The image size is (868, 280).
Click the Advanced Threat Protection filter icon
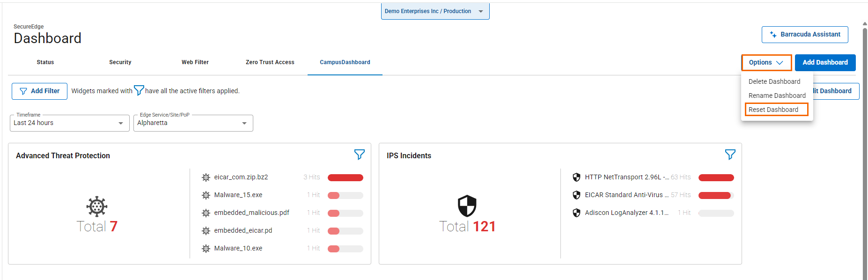click(x=359, y=155)
